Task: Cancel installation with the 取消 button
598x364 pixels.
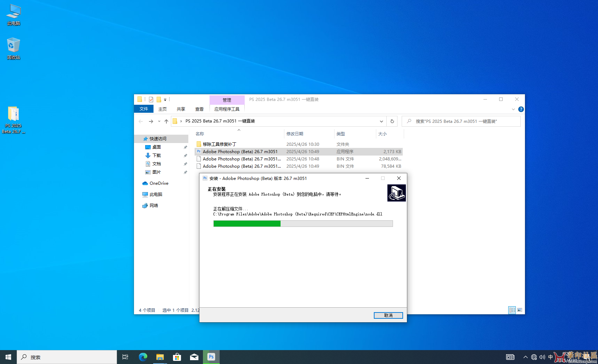Action: [x=388, y=315]
